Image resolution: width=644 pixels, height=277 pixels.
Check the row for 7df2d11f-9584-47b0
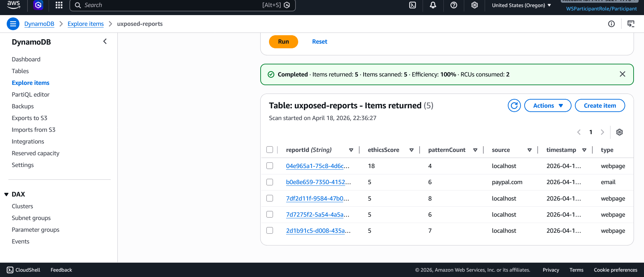(270, 198)
